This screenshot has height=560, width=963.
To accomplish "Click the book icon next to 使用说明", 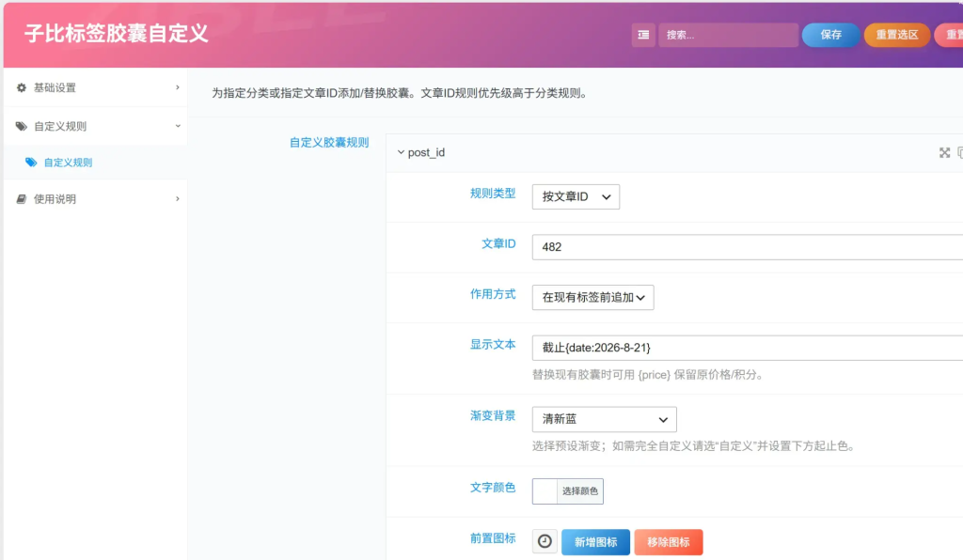I will [22, 199].
